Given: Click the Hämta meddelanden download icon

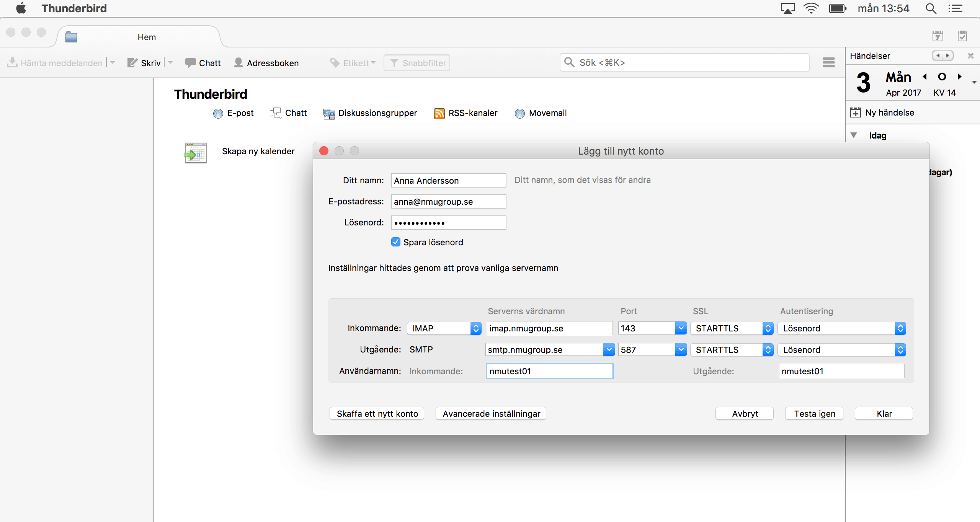Looking at the screenshot, I should (x=12, y=62).
